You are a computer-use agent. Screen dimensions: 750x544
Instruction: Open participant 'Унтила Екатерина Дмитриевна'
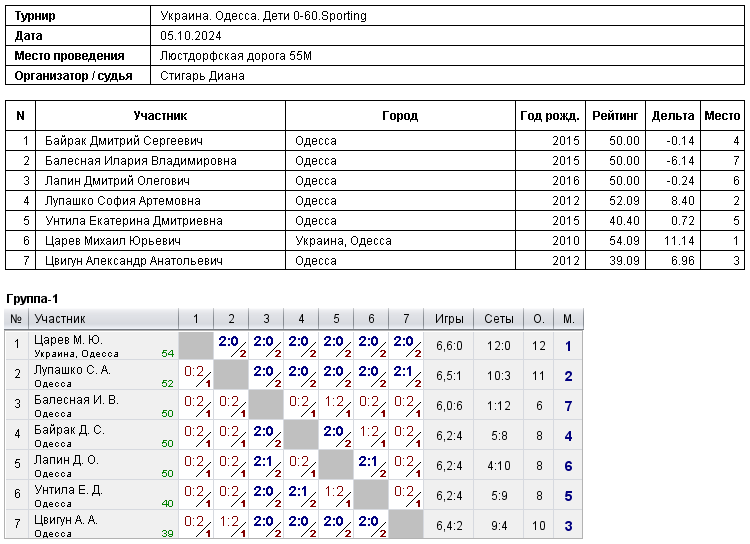[133, 221]
